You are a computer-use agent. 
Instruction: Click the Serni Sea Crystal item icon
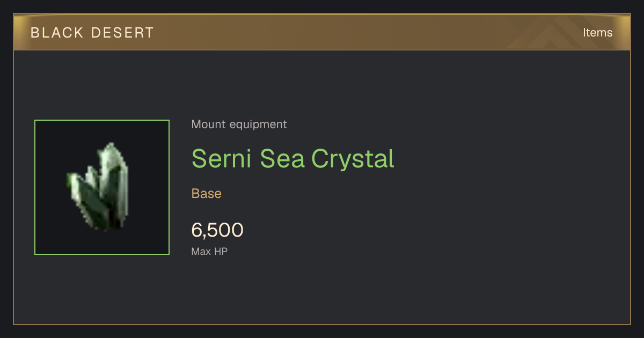point(102,187)
